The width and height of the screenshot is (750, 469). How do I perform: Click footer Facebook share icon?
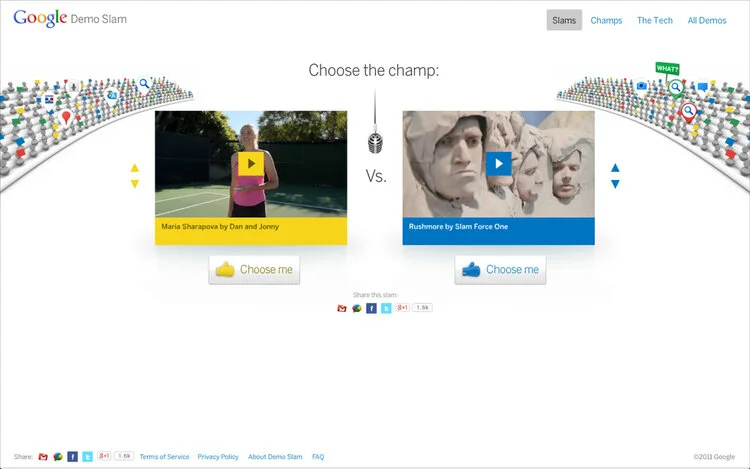[x=73, y=457]
